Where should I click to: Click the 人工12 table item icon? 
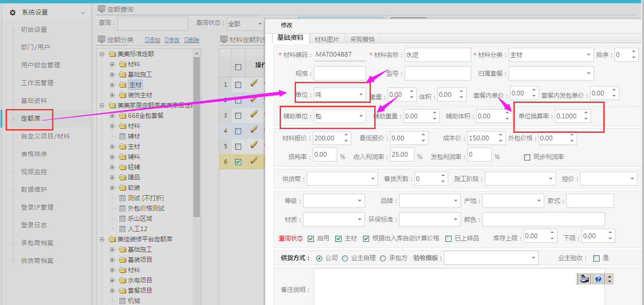coord(122,229)
